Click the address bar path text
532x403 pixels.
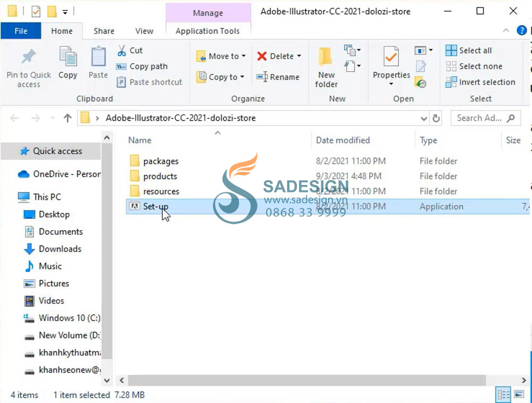(180, 118)
